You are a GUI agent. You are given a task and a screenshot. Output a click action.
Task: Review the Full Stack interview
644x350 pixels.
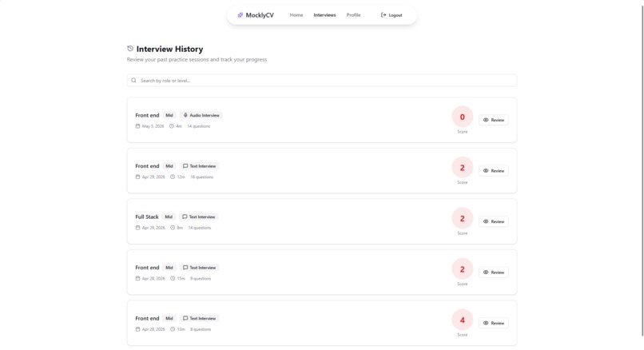tap(493, 221)
